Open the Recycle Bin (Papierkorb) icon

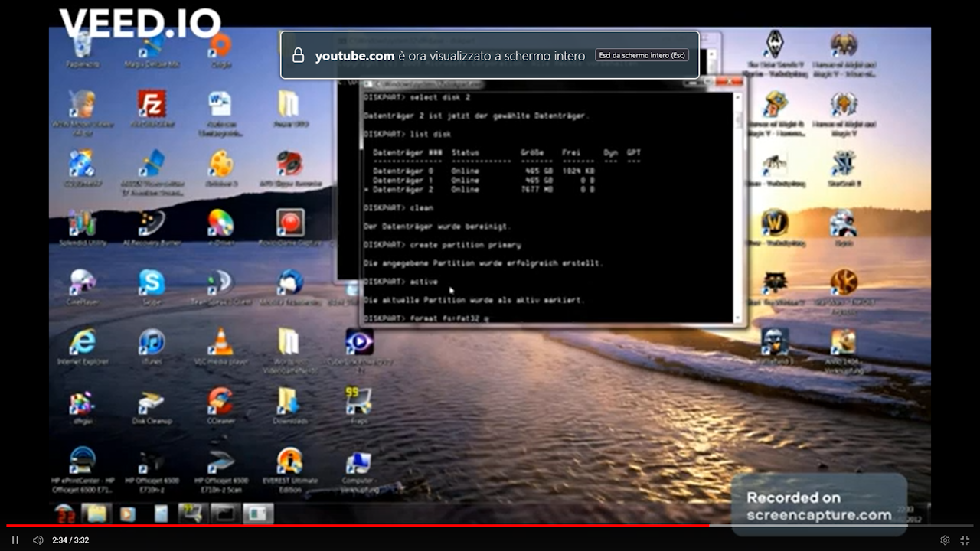click(x=83, y=46)
